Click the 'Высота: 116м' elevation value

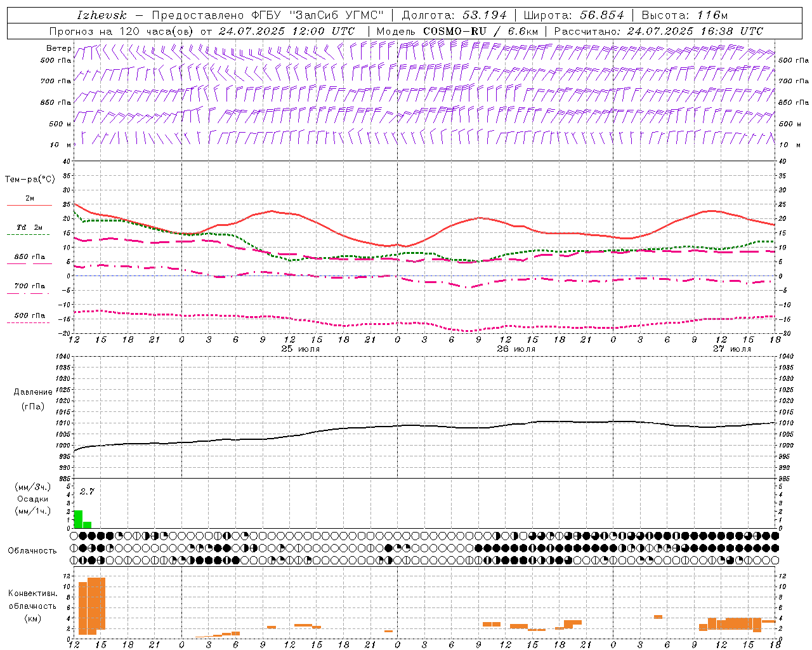685,15
